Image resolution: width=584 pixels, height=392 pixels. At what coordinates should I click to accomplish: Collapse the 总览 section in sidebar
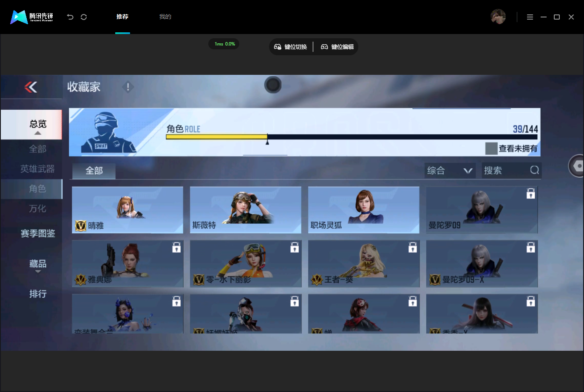[x=31, y=125]
